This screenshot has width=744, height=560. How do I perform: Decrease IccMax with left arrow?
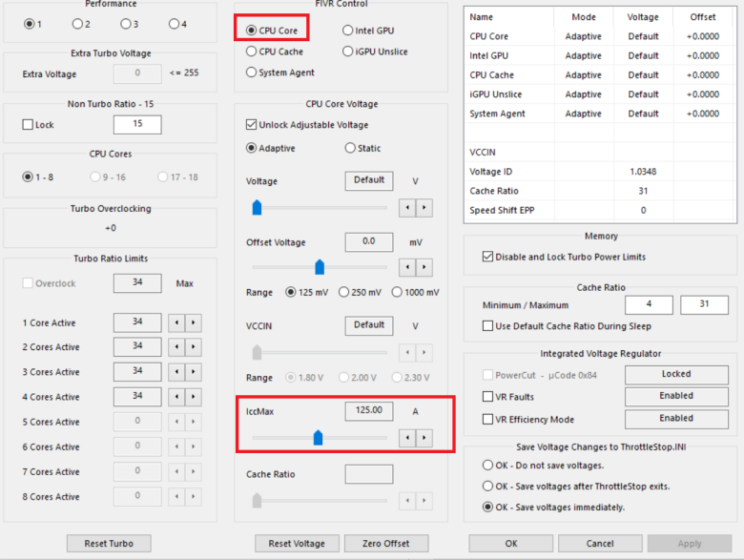(x=407, y=438)
